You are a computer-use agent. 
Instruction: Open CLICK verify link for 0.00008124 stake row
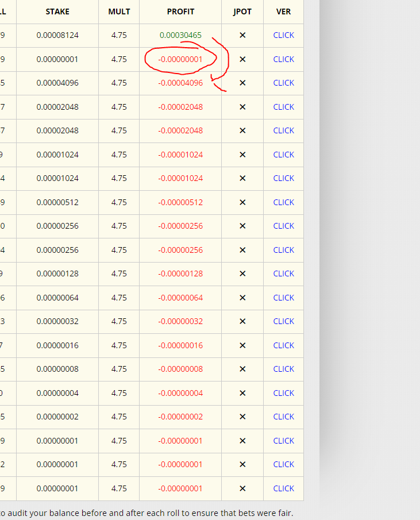tap(283, 35)
